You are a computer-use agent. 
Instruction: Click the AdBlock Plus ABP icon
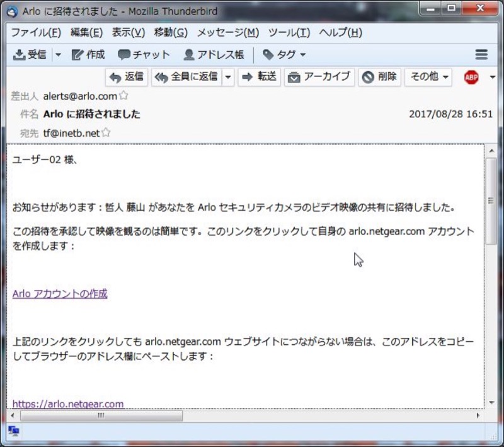471,77
